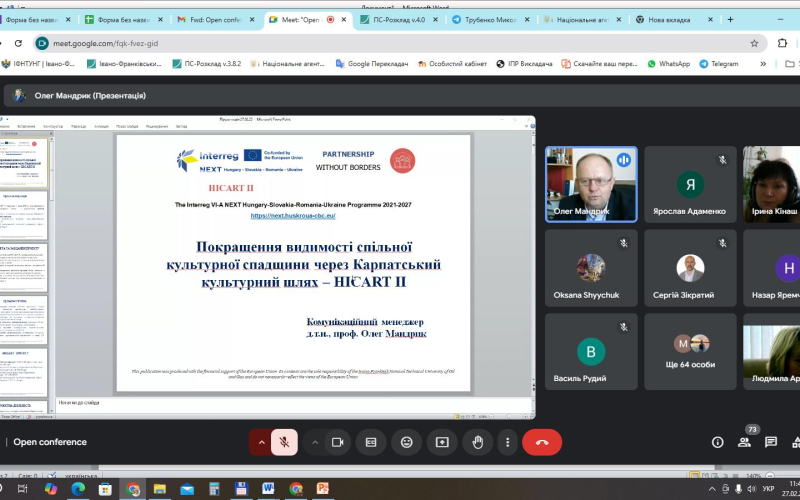
Task: Click Олег Мандрик (Презентація) header
Action: [x=90, y=95]
